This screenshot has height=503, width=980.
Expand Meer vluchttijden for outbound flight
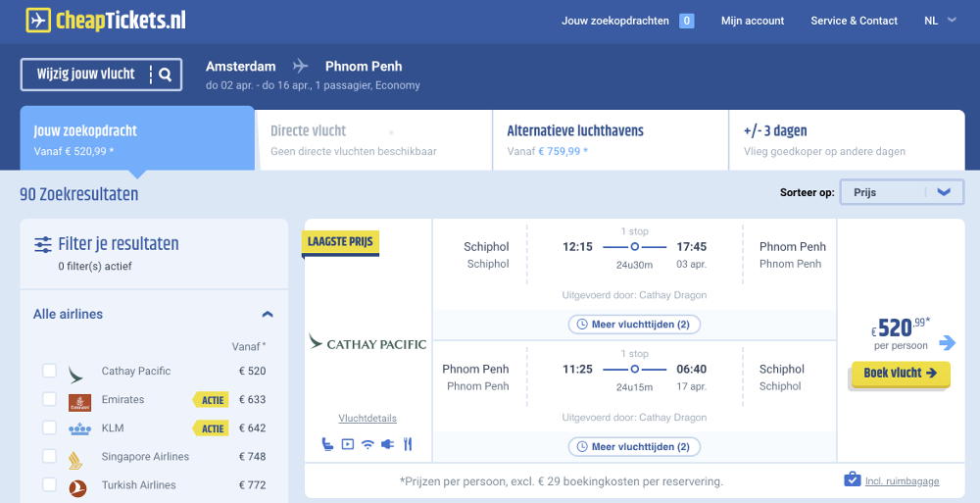pos(634,325)
